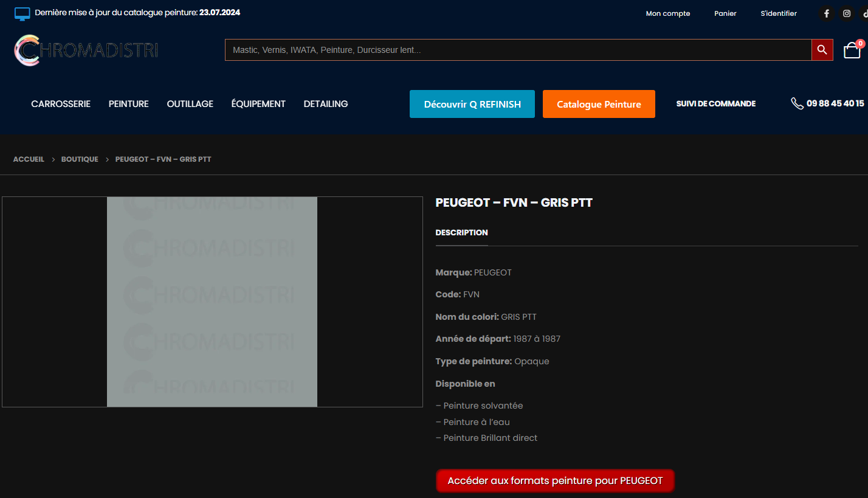Screen dimensions: 868x498
Task: Click Année de départ: 1987 à 1987
Action: (498, 339)
